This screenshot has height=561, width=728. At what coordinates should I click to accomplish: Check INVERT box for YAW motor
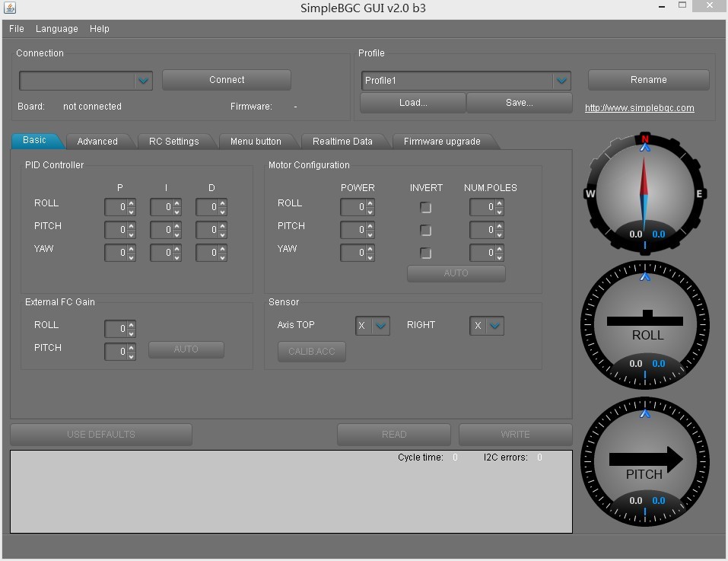click(x=426, y=253)
